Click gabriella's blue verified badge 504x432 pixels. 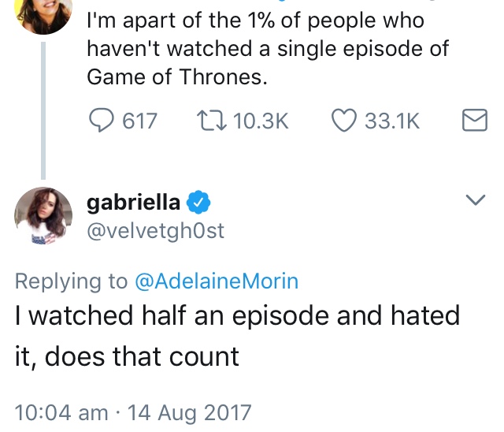[x=198, y=203]
